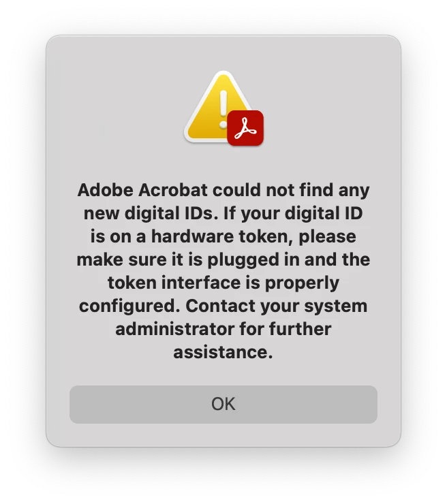The width and height of the screenshot is (447, 504).
Task: Click the white Acrobat logo swirl
Action: [x=245, y=128]
